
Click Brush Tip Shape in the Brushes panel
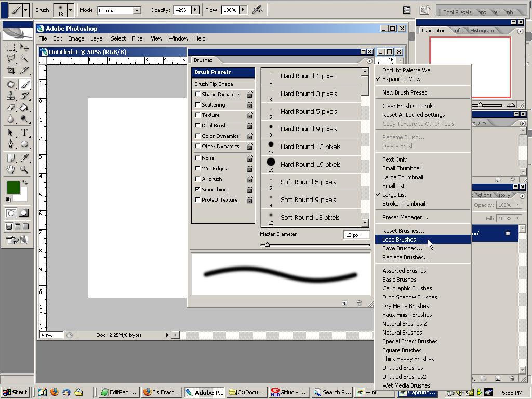214,84
